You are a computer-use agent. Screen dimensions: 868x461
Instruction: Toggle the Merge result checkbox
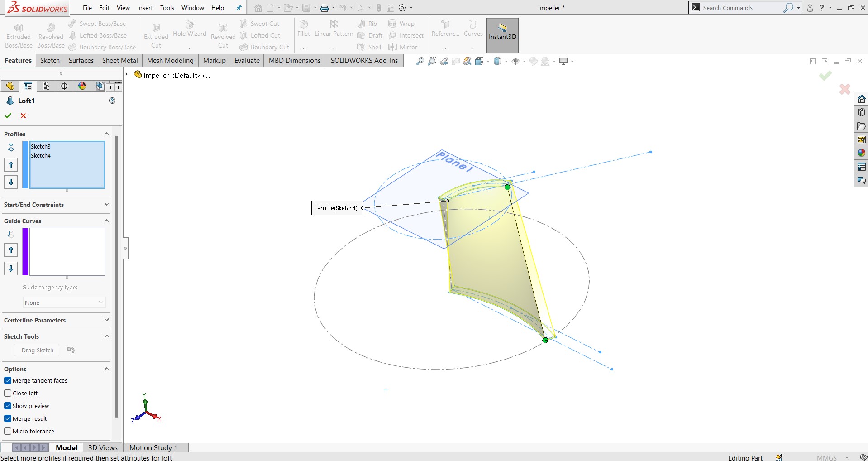[8, 418]
